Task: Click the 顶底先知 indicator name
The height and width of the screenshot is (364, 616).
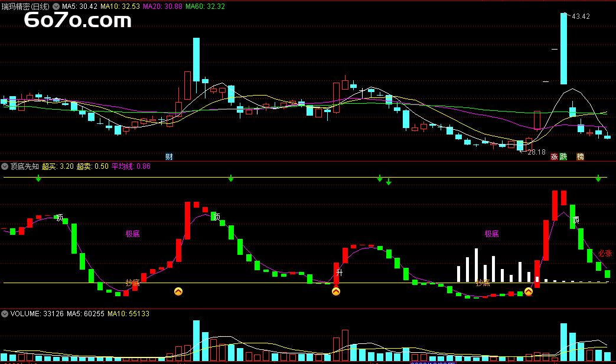Action: pos(25,166)
